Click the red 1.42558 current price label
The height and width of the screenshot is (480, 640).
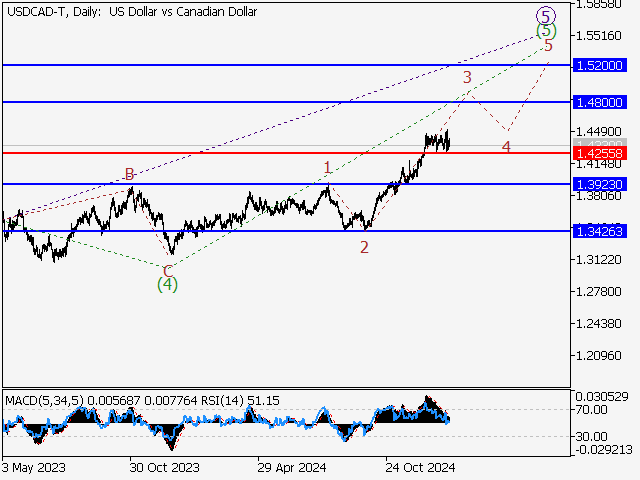599,153
